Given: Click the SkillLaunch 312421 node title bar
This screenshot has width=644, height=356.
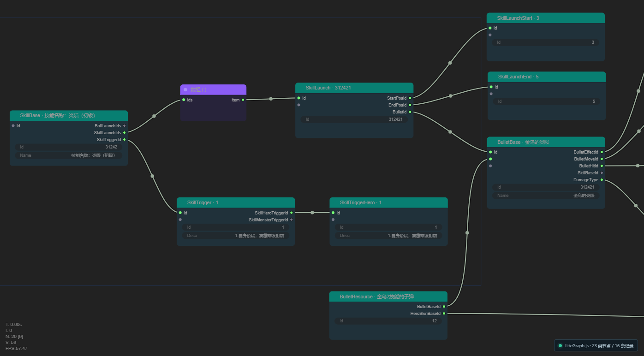Looking at the screenshot, I should [x=354, y=88].
